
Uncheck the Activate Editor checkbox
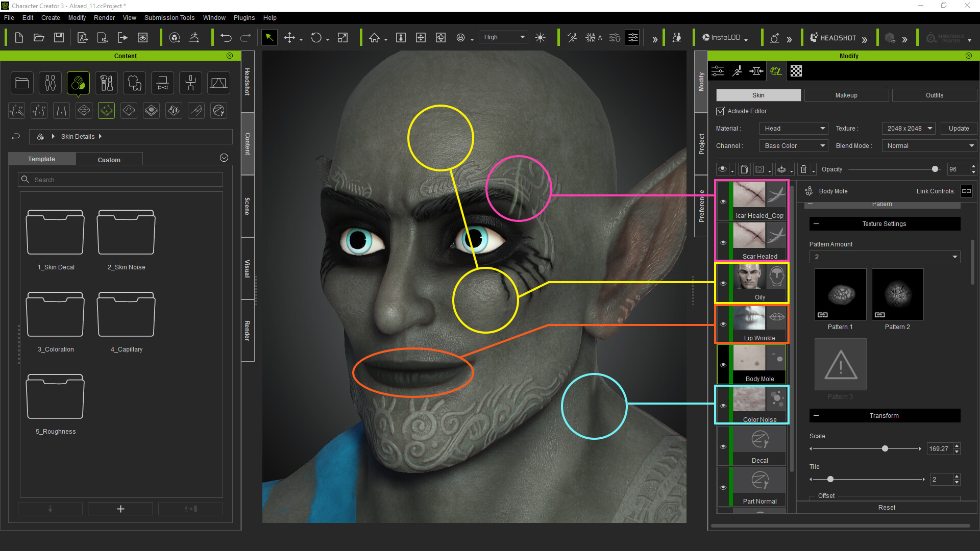[x=720, y=111]
